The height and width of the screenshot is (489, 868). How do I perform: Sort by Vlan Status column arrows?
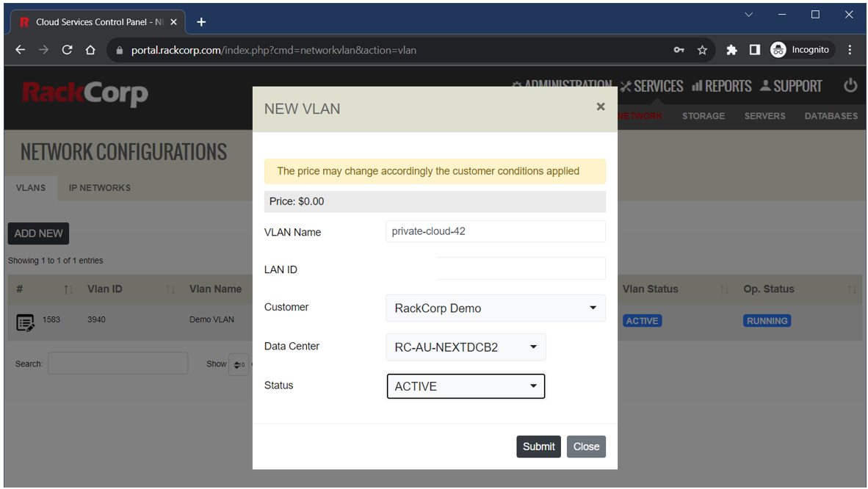click(724, 289)
